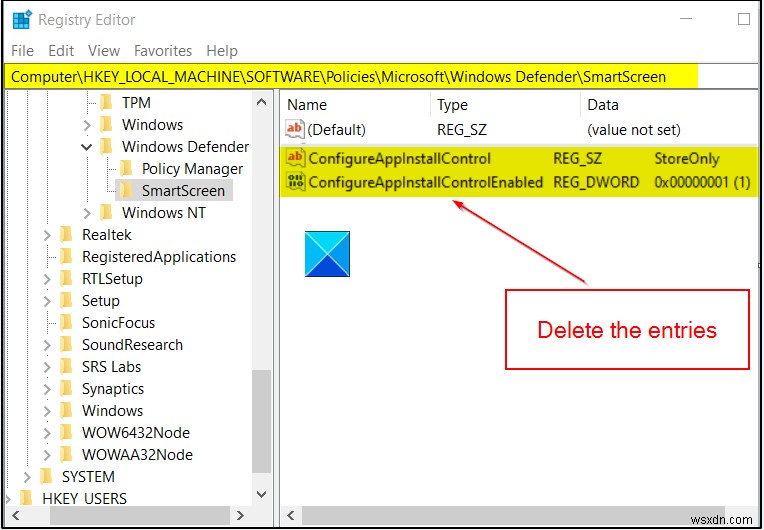Viewport: 764px width, 530px height.
Task: Click the (value not set) data cell
Action: point(633,130)
